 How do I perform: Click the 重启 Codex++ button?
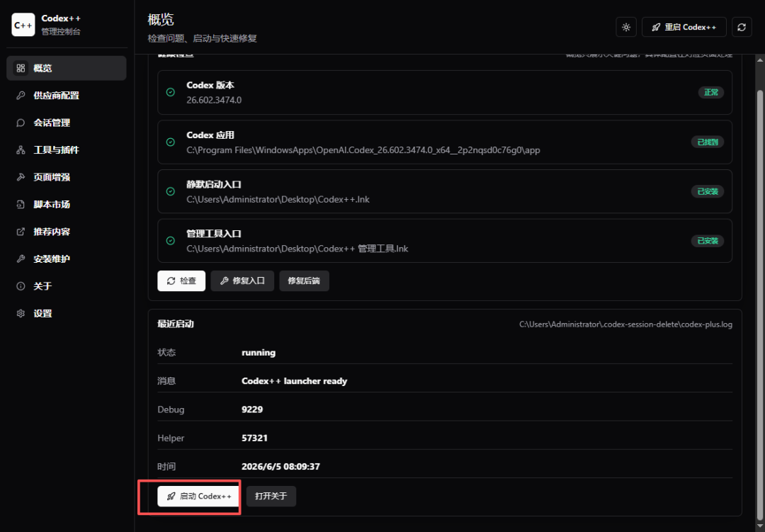(x=684, y=28)
